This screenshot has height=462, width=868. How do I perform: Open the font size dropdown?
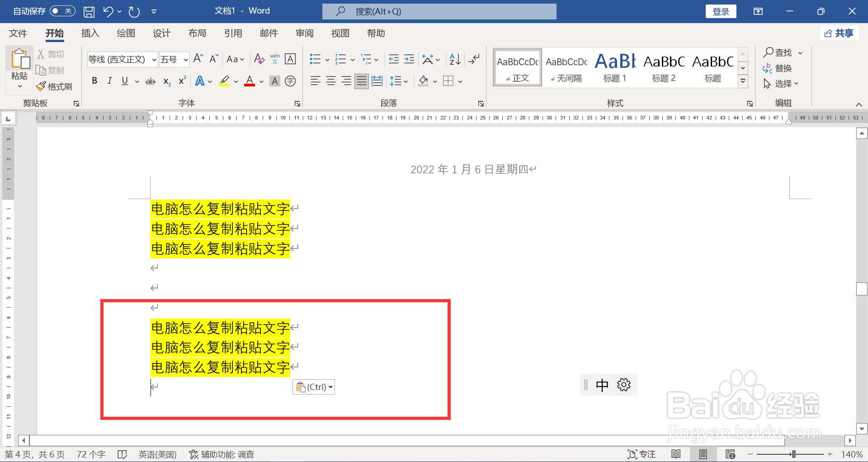pos(186,59)
